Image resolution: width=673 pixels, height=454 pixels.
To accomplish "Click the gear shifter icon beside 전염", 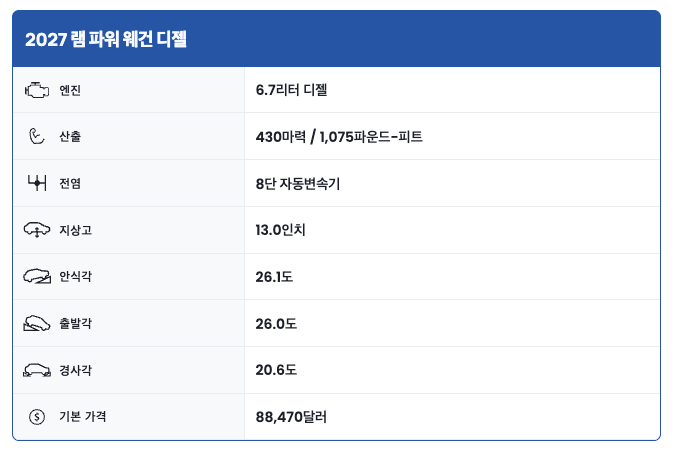I will 37,183.
